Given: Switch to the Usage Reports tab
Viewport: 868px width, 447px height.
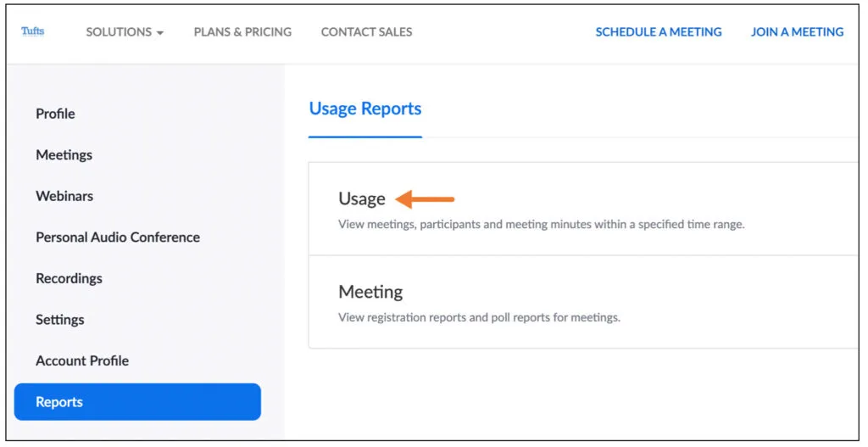Looking at the screenshot, I should tap(364, 109).
